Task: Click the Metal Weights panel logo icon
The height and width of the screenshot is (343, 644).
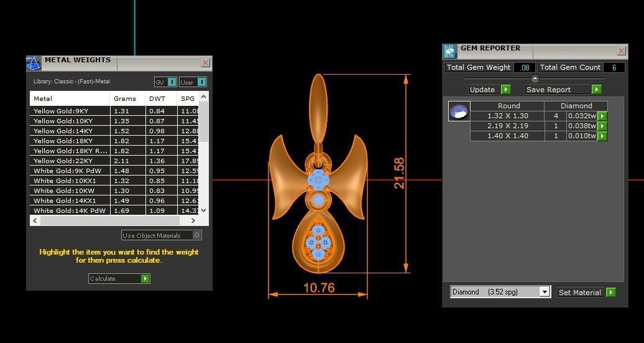Action: pyautogui.click(x=34, y=63)
